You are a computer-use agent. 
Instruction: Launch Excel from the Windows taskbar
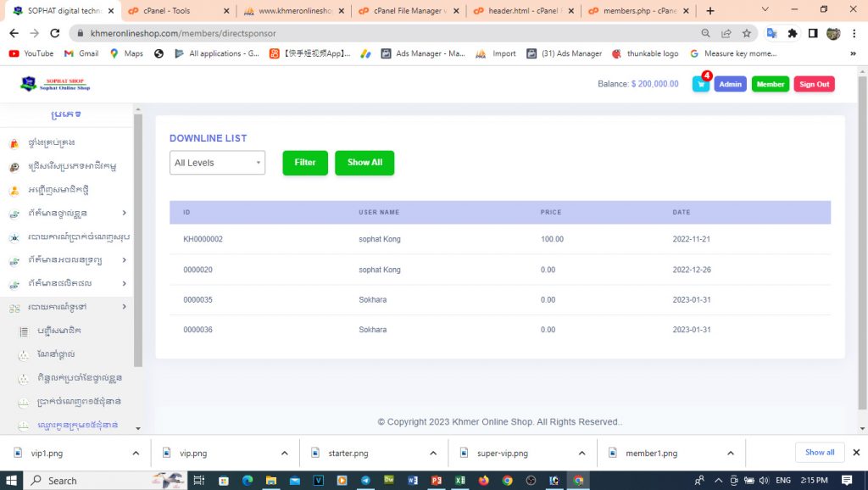click(459, 480)
